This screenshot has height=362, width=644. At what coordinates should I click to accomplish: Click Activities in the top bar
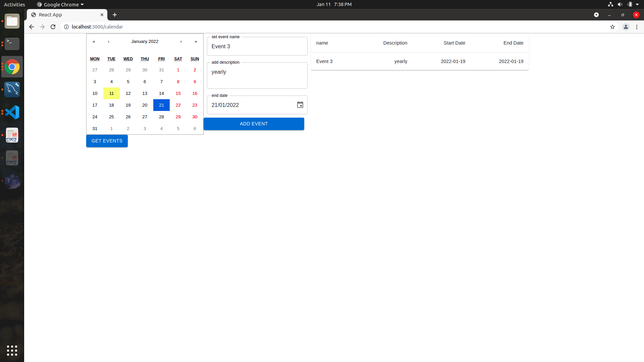14,4
